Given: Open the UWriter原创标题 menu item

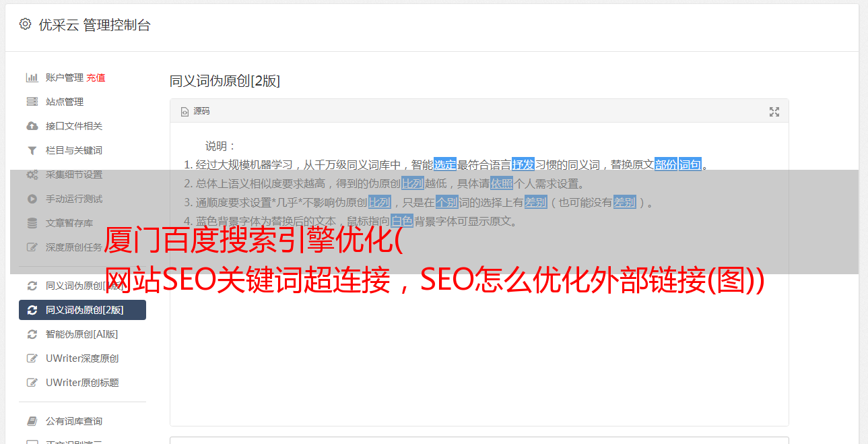Looking at the screenshot, I should (x=82, y=383).
